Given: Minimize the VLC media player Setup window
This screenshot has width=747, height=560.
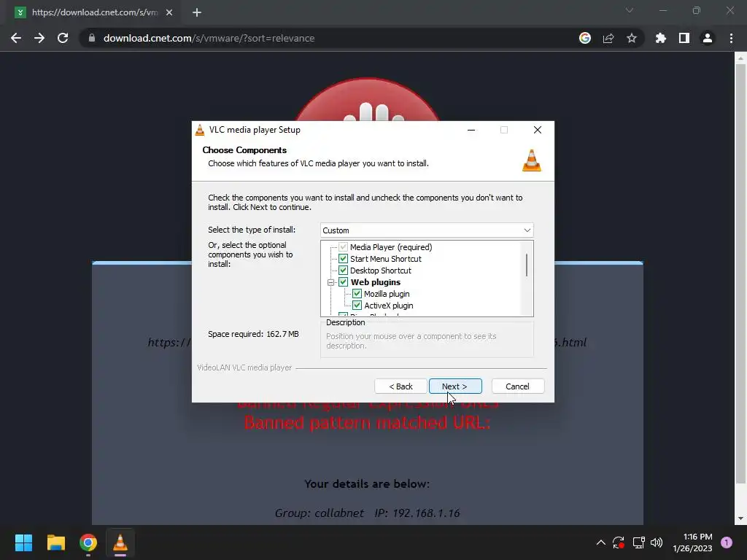Looking at the screenshot, I should pos(471,130).
